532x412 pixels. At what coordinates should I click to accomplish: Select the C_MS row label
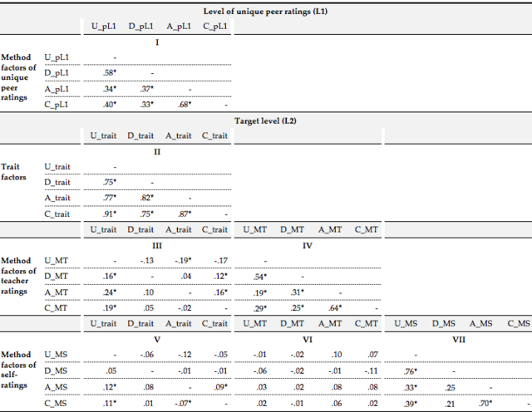pyautogui.click(x=56, y=403)
